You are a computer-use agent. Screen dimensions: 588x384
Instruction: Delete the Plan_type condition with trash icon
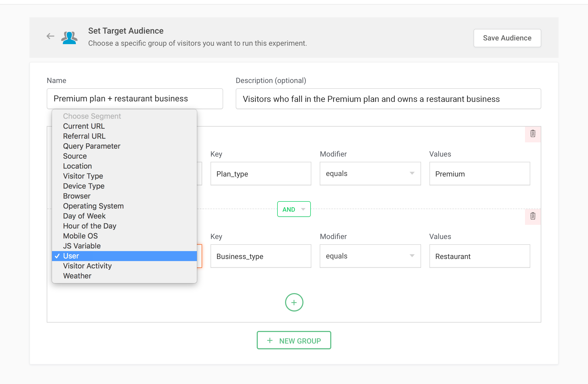533,134
